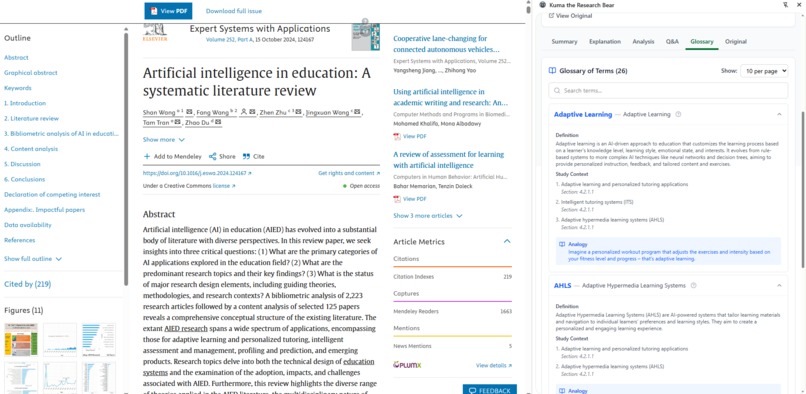Click the email icon next to Shan Wang

coord(189,112)
